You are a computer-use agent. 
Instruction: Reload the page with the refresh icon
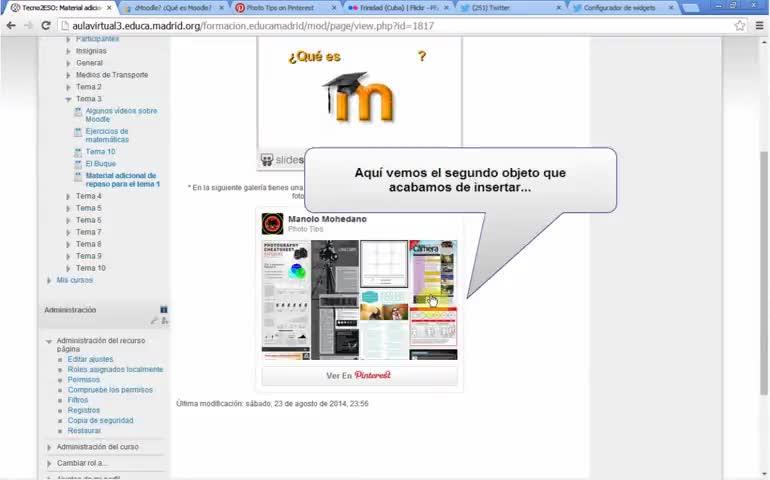tap(46, 26)
